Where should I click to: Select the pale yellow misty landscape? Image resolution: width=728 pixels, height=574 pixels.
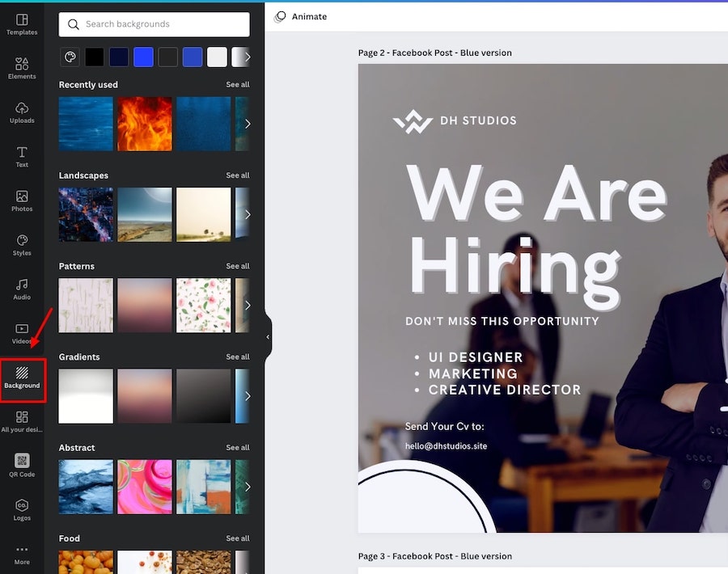pyautogui.click(x=203, y=214)
